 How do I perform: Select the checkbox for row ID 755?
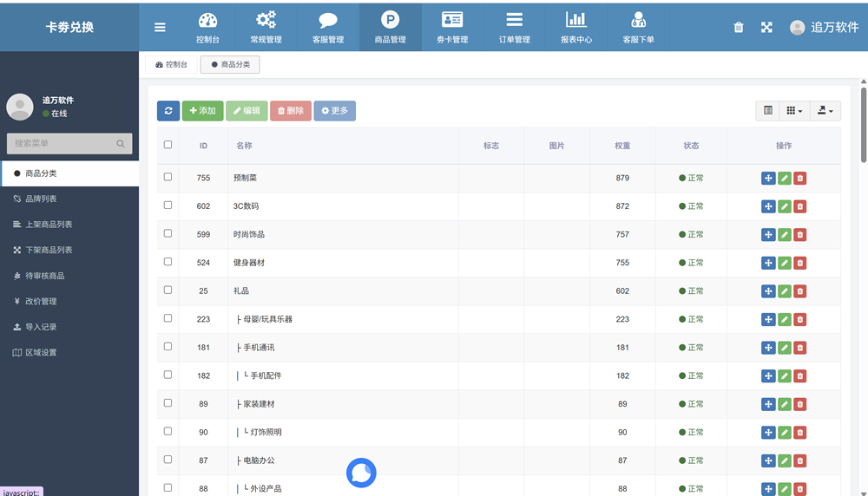(x=168, y=177)
